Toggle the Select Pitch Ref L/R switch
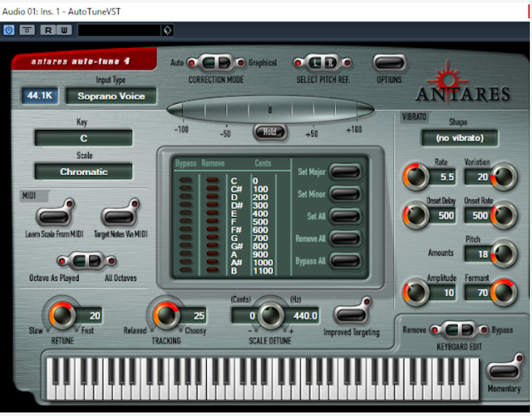 [322, 63]
